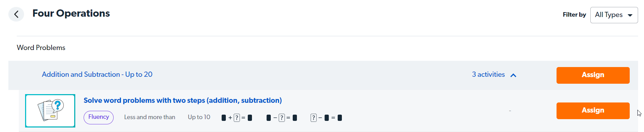This screenshot has width=644, height=132.
Task: Select the missing addend equation icon
Action: (237, 118)
